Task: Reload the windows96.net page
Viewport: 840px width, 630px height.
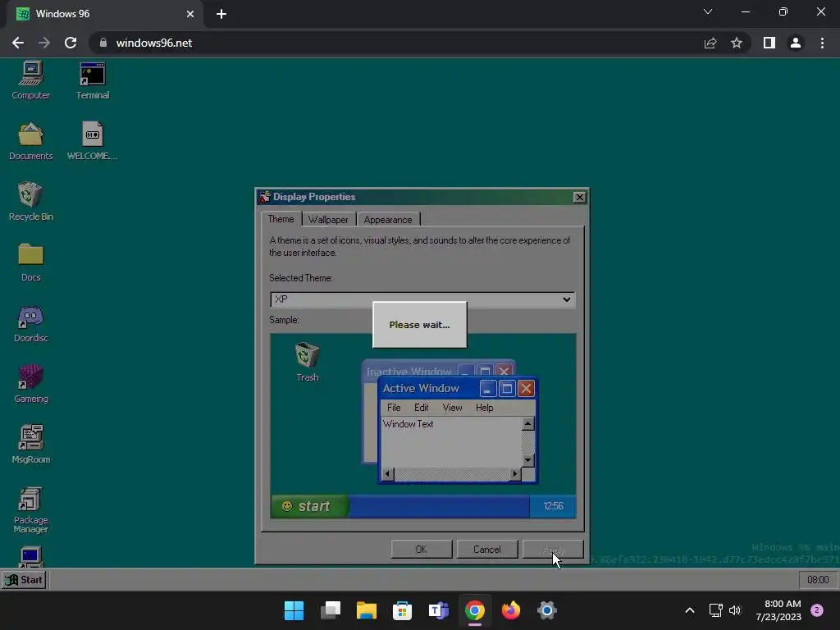Action: [71, 43]
